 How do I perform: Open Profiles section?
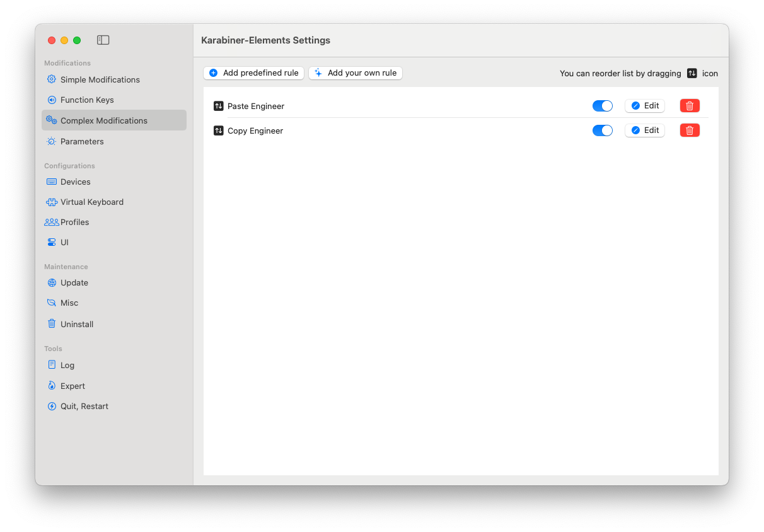click(x=114, y=222)
